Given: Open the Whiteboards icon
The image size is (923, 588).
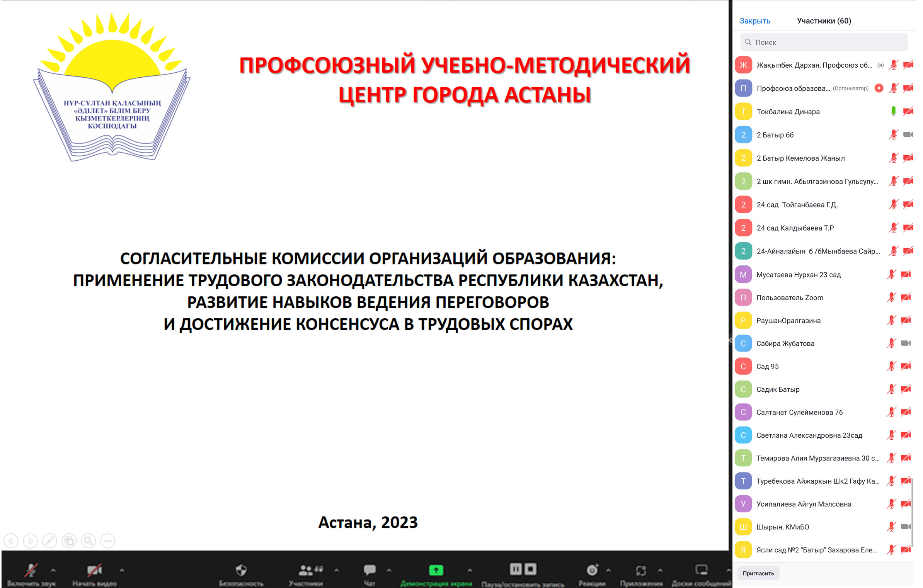Looking at the screenshot, I should 701,569.
